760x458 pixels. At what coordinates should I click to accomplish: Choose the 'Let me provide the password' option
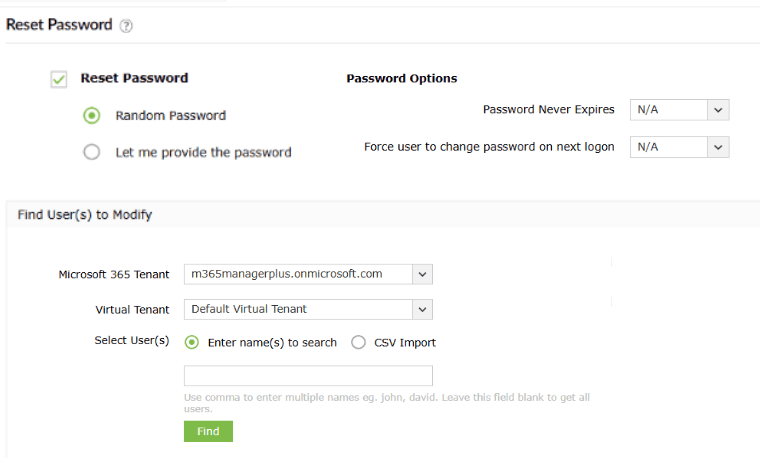92,153
